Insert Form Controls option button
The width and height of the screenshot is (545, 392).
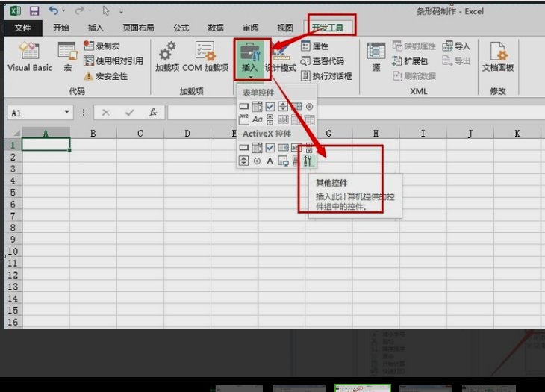click(x=309, y=106)
